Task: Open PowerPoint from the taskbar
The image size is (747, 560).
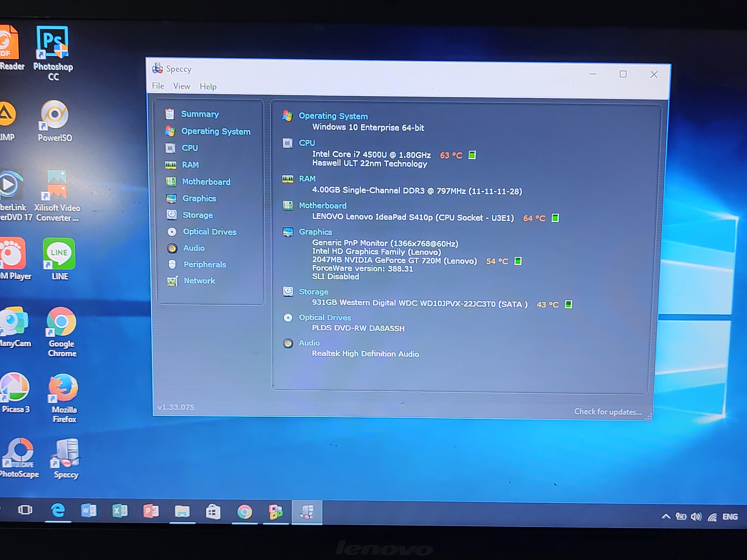Action: point(151,511)
